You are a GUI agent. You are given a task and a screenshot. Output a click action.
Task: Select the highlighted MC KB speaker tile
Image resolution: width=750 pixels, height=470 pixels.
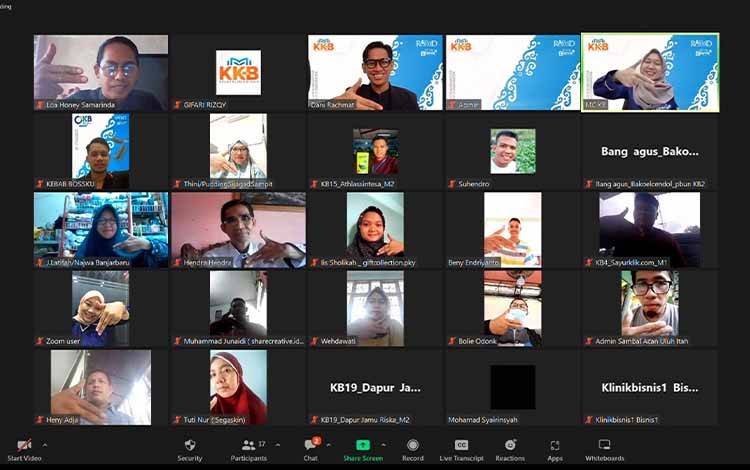tap(650, 73)
